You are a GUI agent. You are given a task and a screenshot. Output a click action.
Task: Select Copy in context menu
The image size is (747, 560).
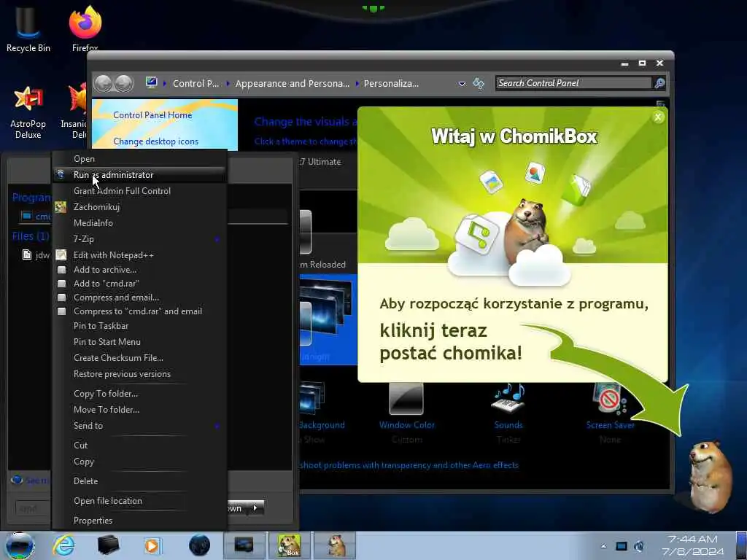pyautogui.click(x=139, y=462)
